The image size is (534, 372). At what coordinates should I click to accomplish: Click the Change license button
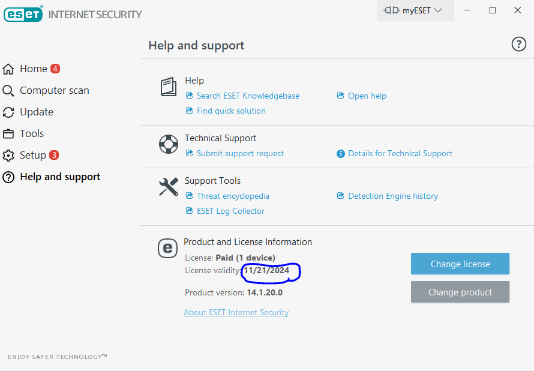tap(460, 264)
